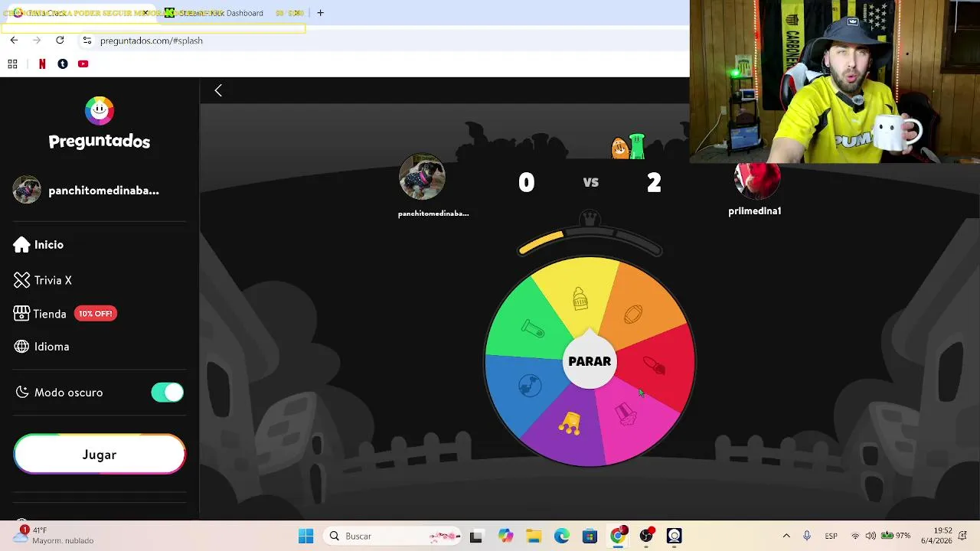Open the weather widget showing 41°F
Screen dimensions: 980x551
point(55,536)
